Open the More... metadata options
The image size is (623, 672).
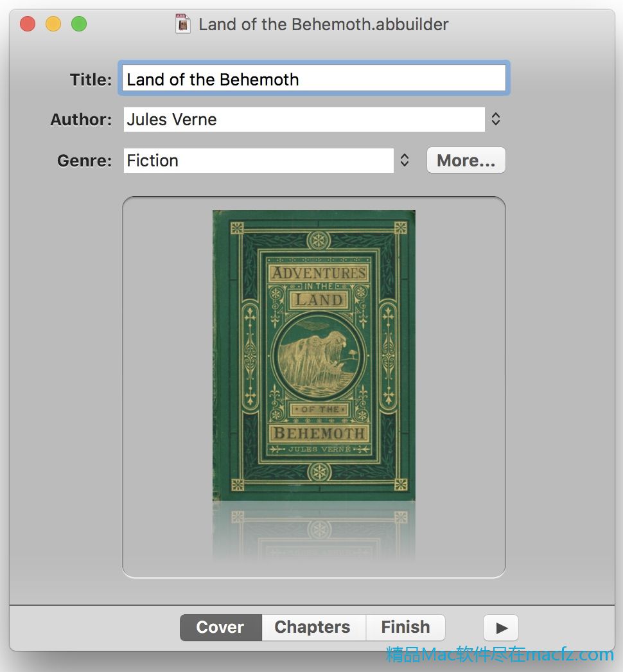[x=466, y=161]
